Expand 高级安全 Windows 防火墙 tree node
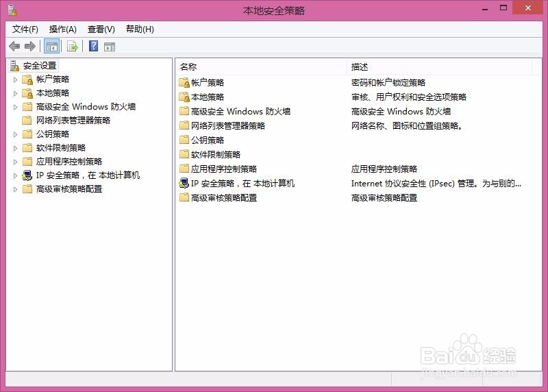 point(15,107)
